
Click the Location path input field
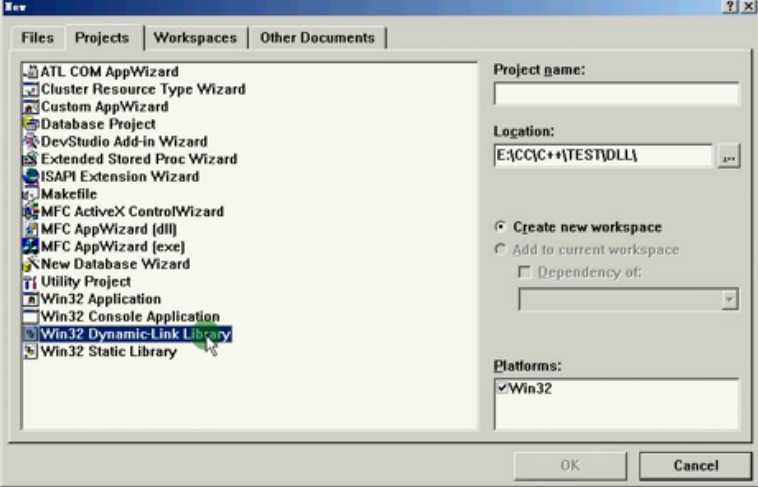tap(603, 156)
